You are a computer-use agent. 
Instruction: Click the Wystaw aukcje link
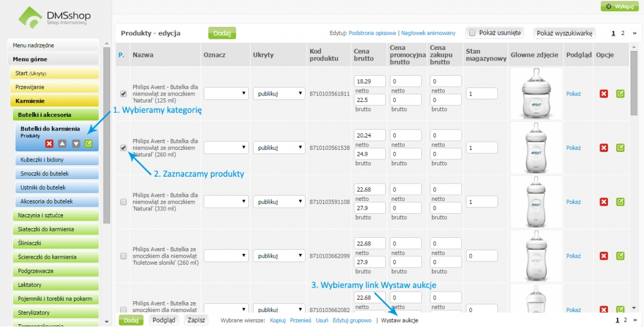[x=400, y=321]
